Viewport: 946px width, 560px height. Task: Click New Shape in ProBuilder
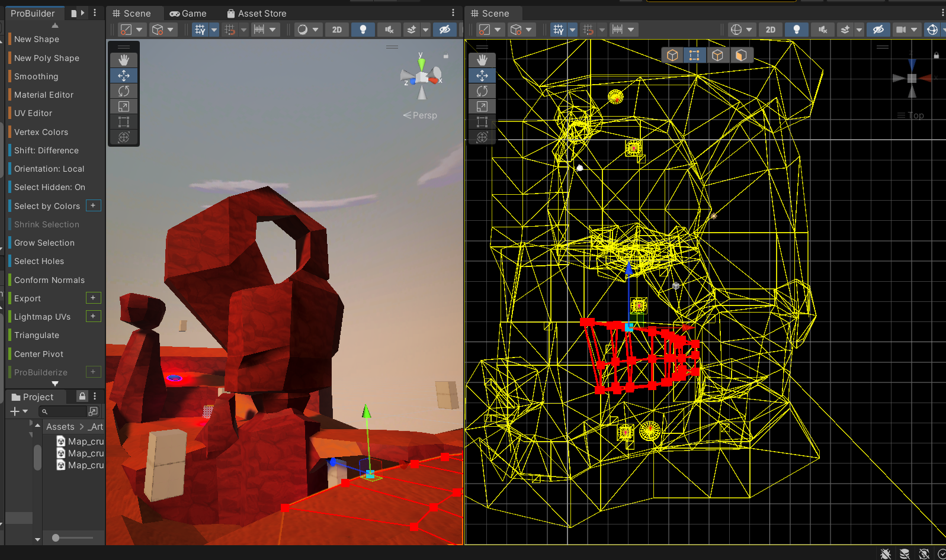click(37, 39)
